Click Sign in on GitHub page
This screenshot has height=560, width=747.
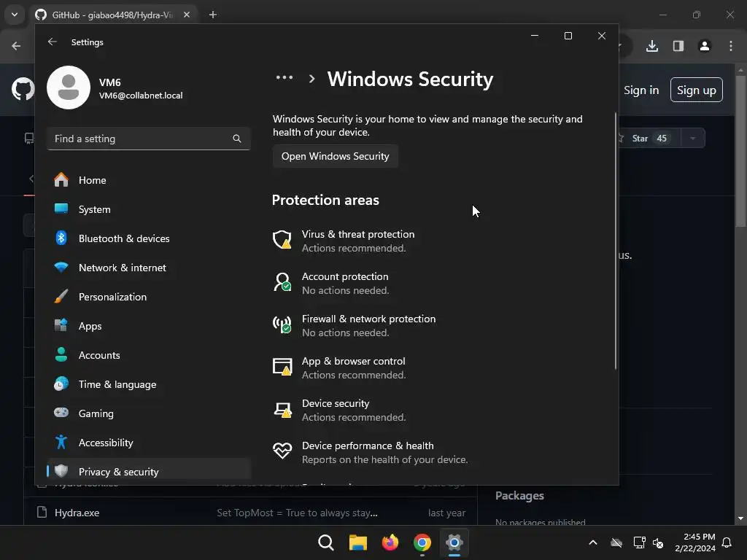[x=641, y=90]
